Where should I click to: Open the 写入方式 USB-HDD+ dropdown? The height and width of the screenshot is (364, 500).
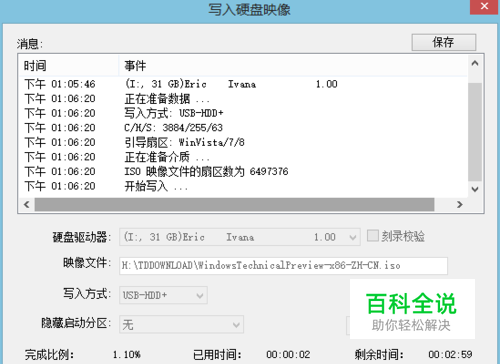[163, 295]
